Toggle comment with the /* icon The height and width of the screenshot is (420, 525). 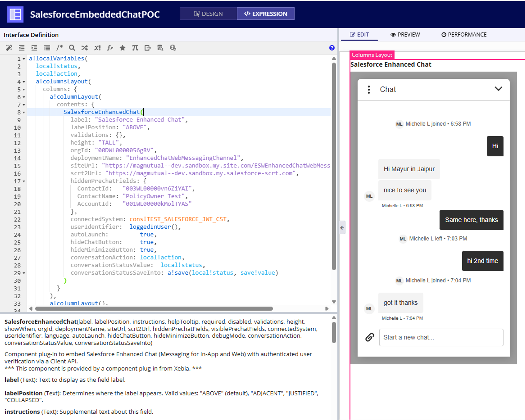tap(59, 48)
